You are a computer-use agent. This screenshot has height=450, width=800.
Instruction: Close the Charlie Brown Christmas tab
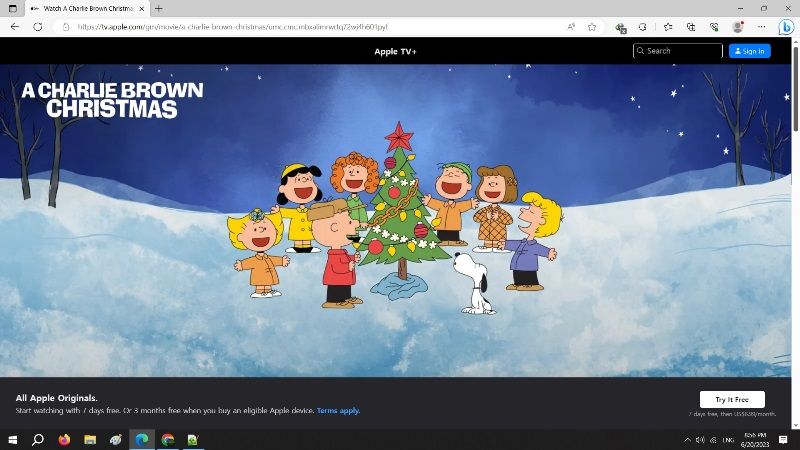click(x=142, y=9)
